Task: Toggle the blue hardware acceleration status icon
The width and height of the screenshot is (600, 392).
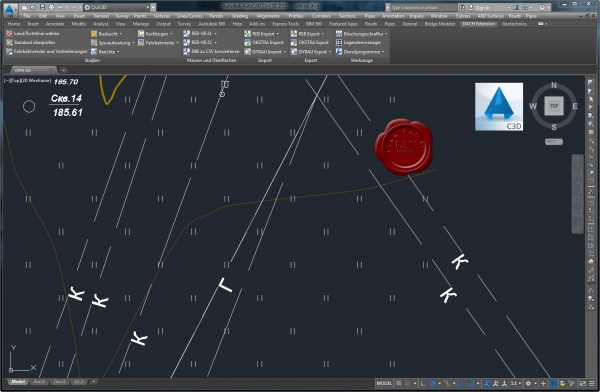Action: (x=553, y=383)
